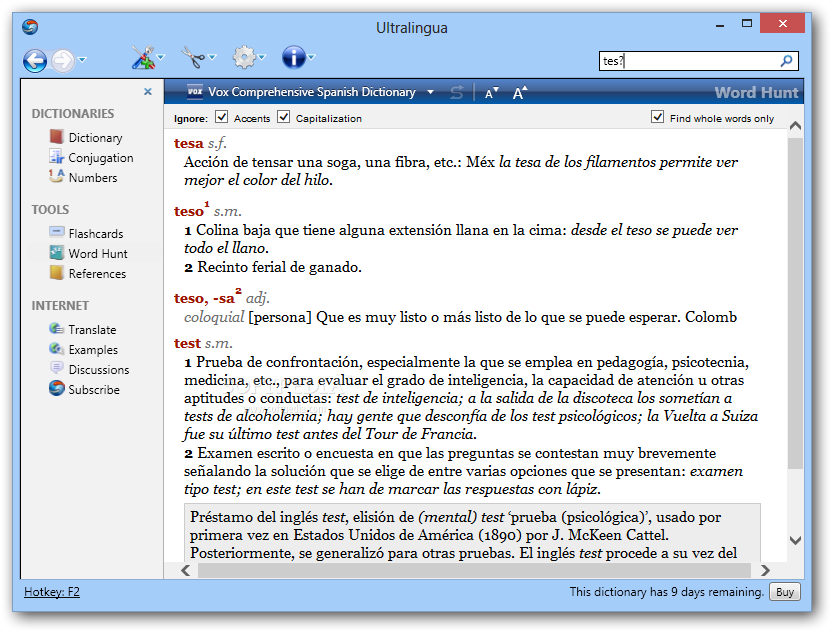Open Conjugation in the sidebar

(x=101, y=158)
